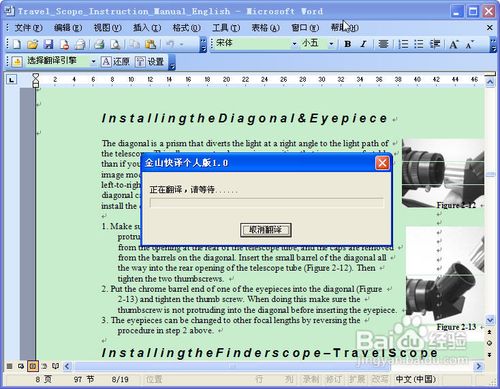Image resolution: width=500 pixels, height=389 pixels.
Task: Toggle italic formatting
Action: pos(363,44)
